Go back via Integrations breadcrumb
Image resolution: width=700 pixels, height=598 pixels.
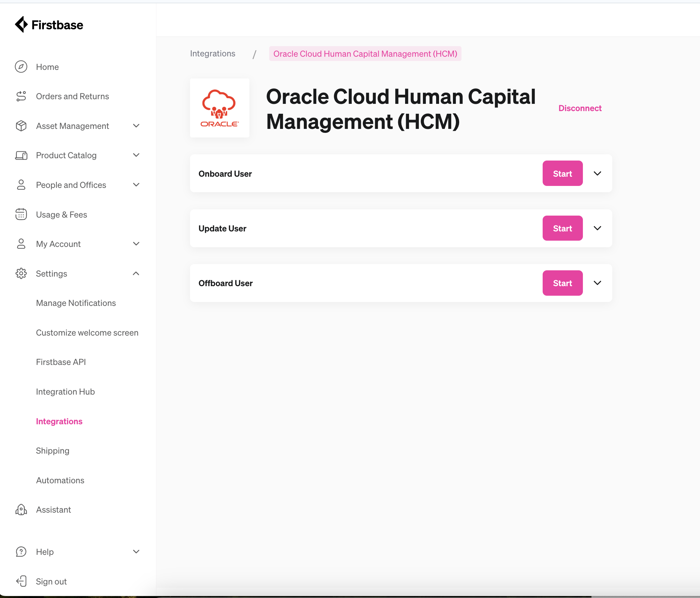click(x=212, y=53)
